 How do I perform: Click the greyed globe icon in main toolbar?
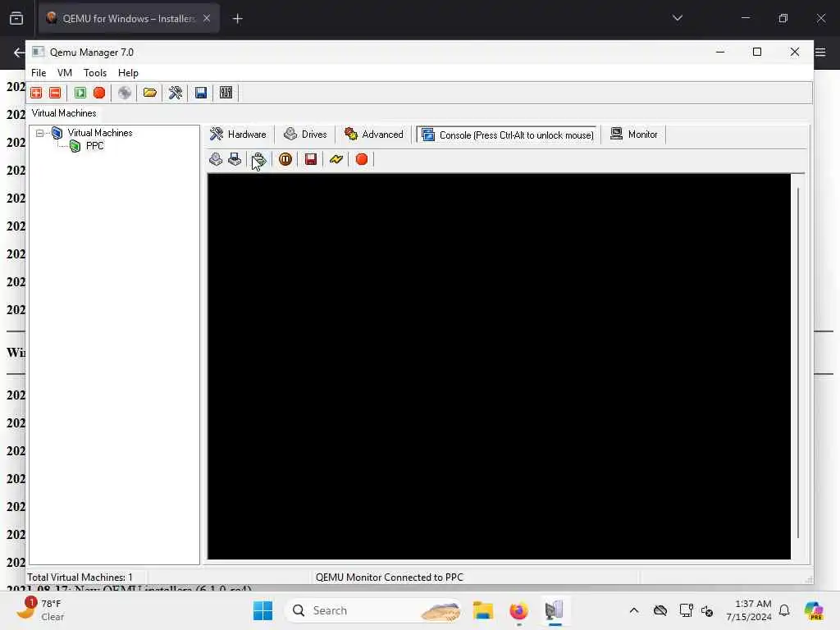(x=125, y=93)
